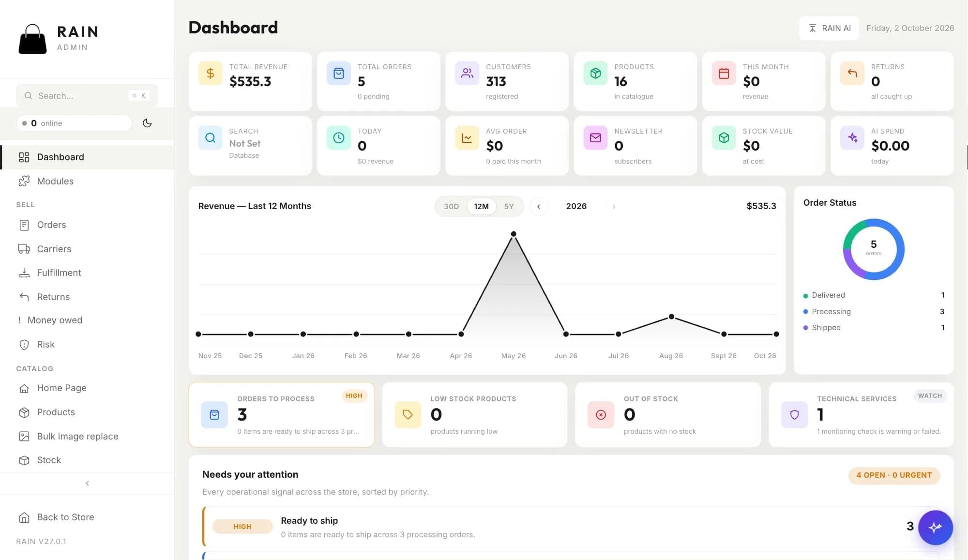Collapse the sidebar with the chevron
Viewport: 968px width, 560px height.
click(87, 483)
